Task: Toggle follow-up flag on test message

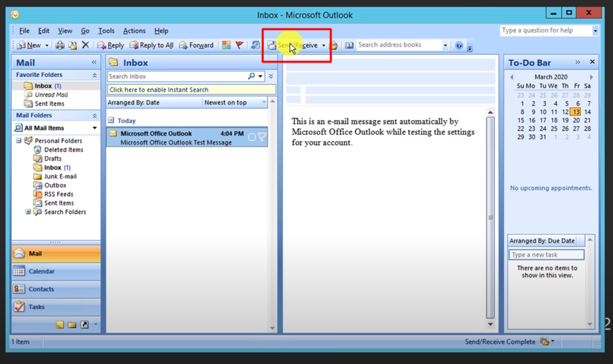Action: 262,137
